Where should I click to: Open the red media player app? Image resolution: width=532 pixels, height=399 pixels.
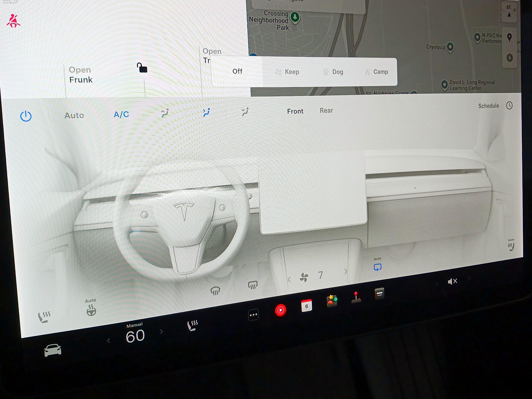click(x=280, y=310)
